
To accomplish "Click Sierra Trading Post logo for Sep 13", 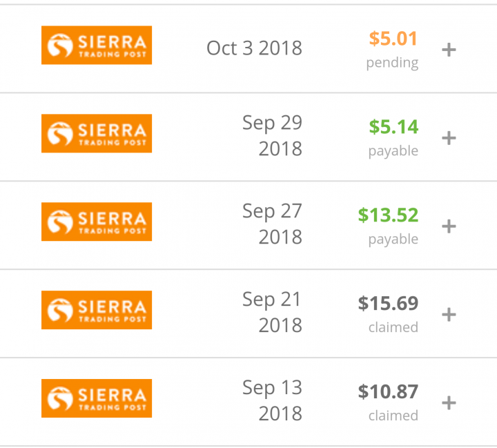I will click(x=97, y=398).
